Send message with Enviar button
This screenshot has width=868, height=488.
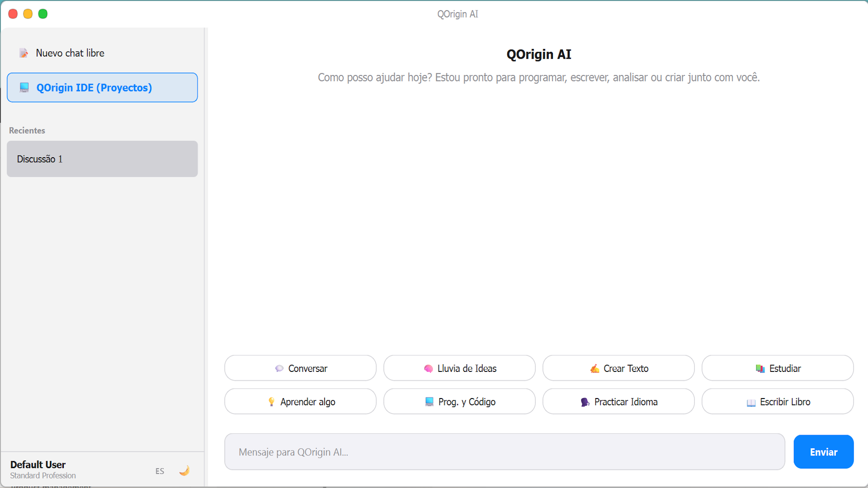pyautogui.click(x=823, y=452)
